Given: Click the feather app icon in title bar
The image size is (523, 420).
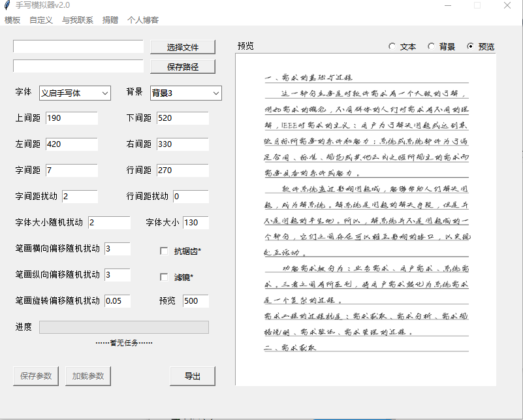Looking at the screenshot, I should coord(7,6).
